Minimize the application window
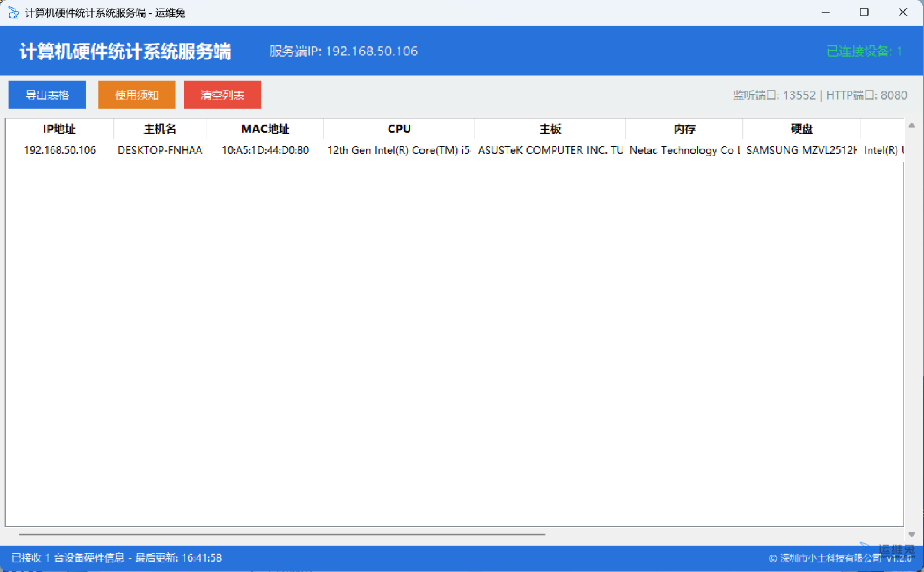Screen dimensions: 924x572 point(825,13)
